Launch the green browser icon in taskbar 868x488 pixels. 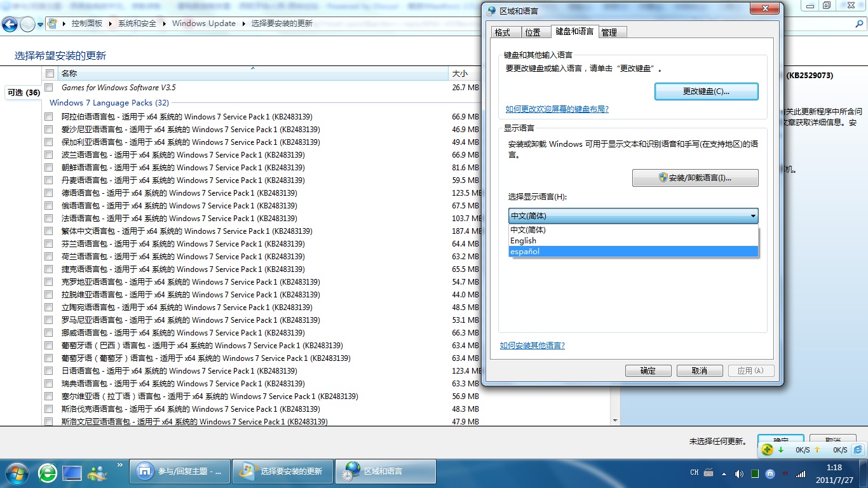point(48,473)
